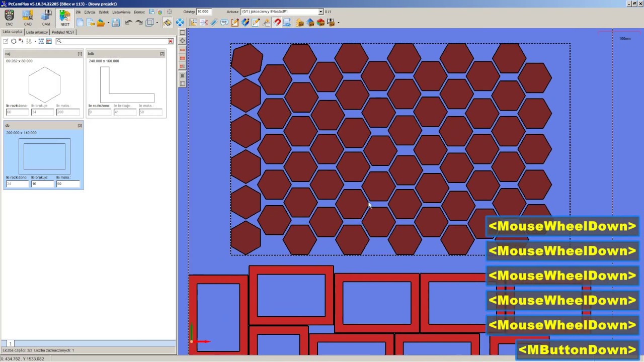Image resolution: width=644 pixels, height=362 pixels.
Task: Click the tag label tool icon
Action: pyautogui.click(x=224, y=23)
